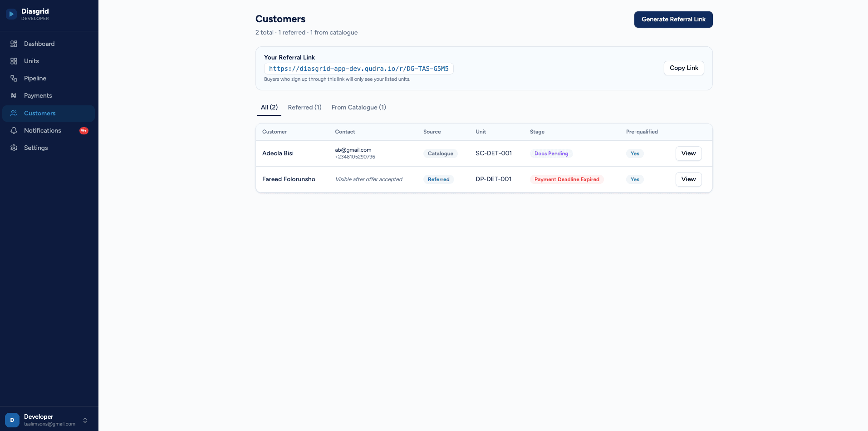
Task: Click the taslimsons@gmail.com account email
Action: pos(50,424)
